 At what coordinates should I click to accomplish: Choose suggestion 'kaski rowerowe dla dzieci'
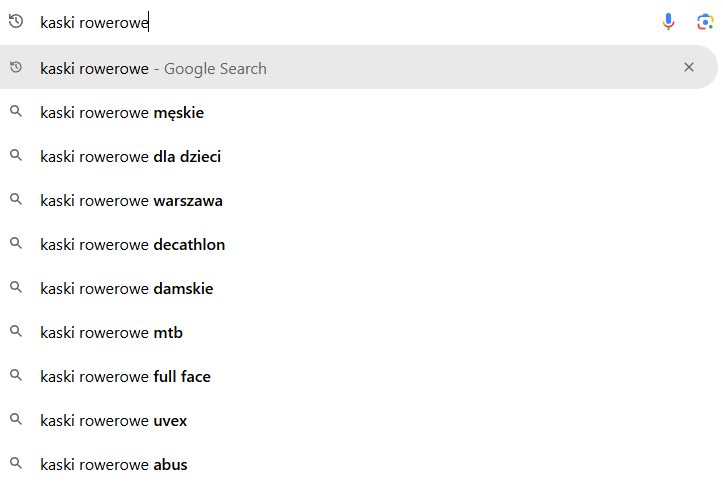(359, 156)
